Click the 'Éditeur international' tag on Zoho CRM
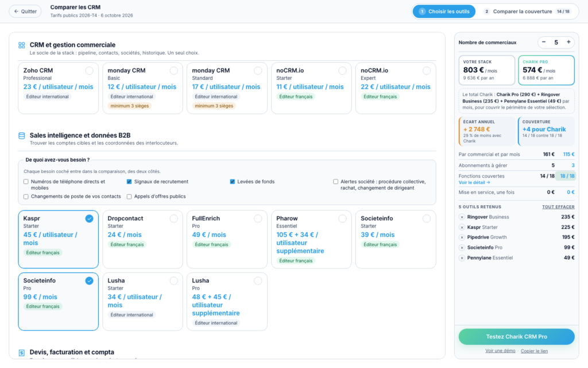 [47, 97]
